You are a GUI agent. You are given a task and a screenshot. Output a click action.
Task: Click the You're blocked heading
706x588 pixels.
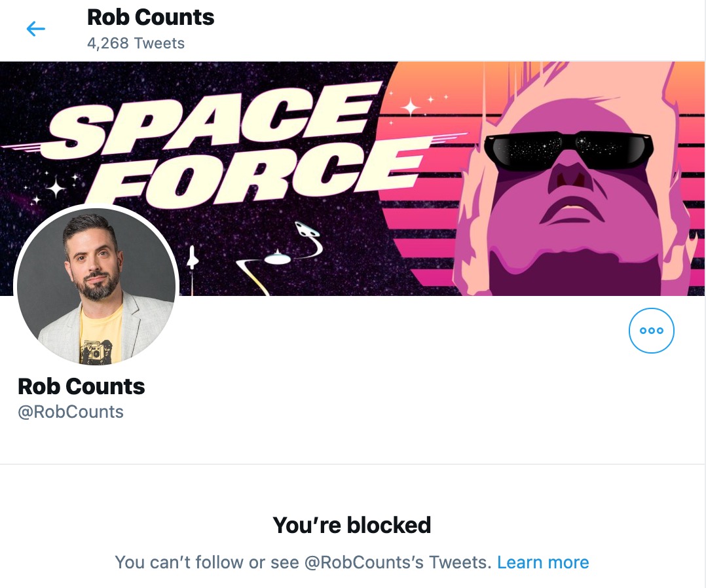point(352,524)
